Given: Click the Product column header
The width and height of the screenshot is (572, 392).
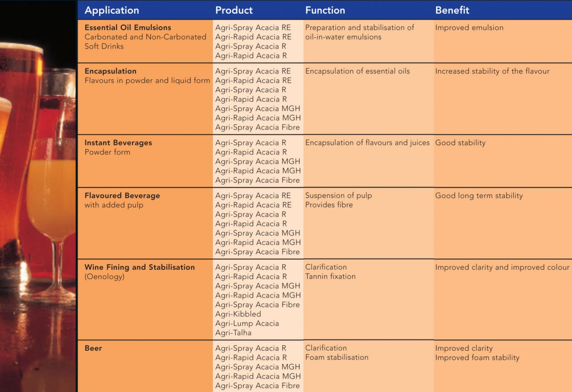Looking at the screenshot, I should click(x=234, y=10).
